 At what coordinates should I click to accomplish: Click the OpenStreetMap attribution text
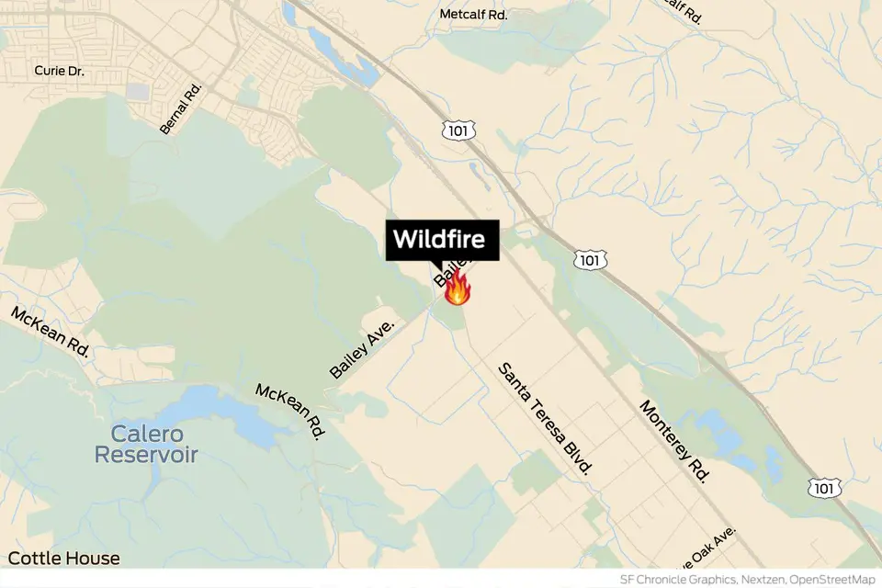(832, 580)
